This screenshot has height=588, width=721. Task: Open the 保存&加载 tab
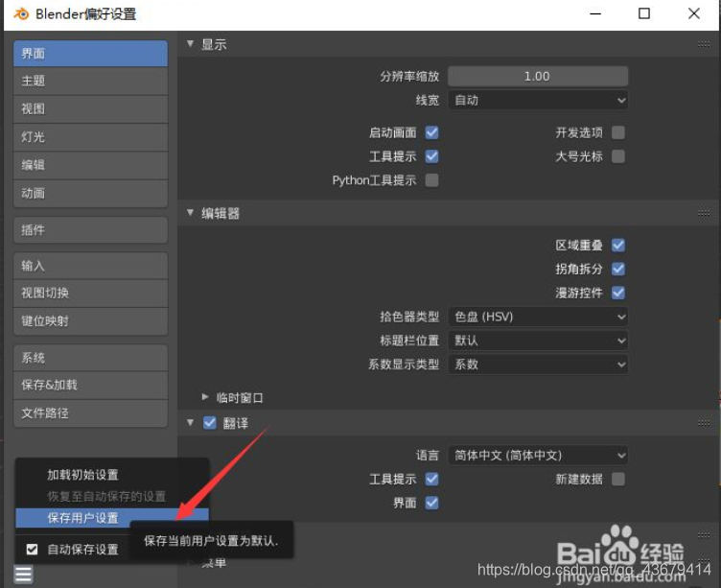point(90,385)
